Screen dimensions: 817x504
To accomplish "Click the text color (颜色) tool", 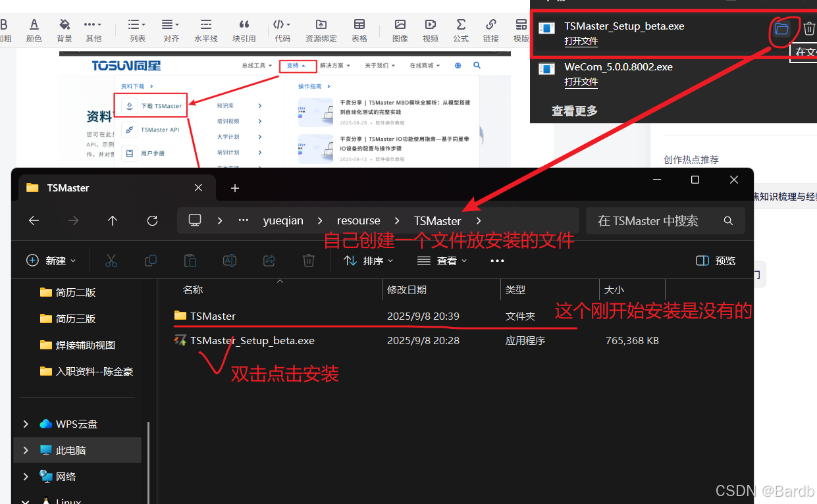I will tap(34, 30).
